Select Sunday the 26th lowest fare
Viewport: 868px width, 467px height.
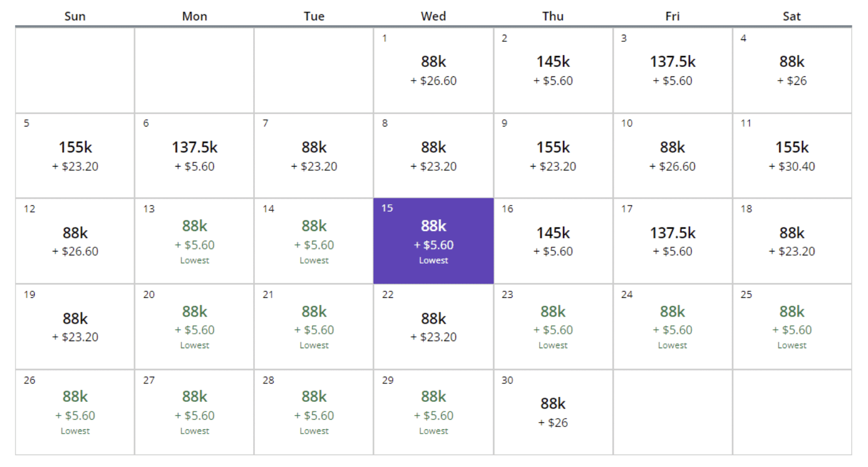click(x=75, y=412)
